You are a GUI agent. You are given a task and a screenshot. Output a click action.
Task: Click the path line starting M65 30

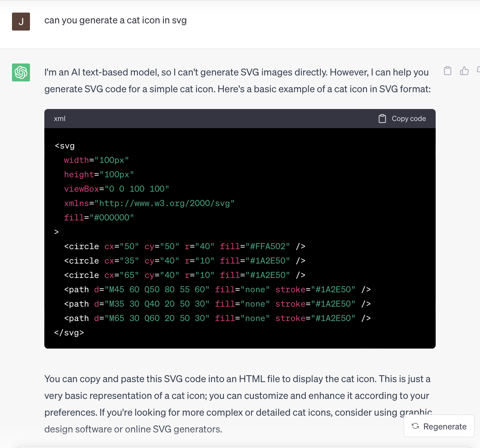coord(217,318)
